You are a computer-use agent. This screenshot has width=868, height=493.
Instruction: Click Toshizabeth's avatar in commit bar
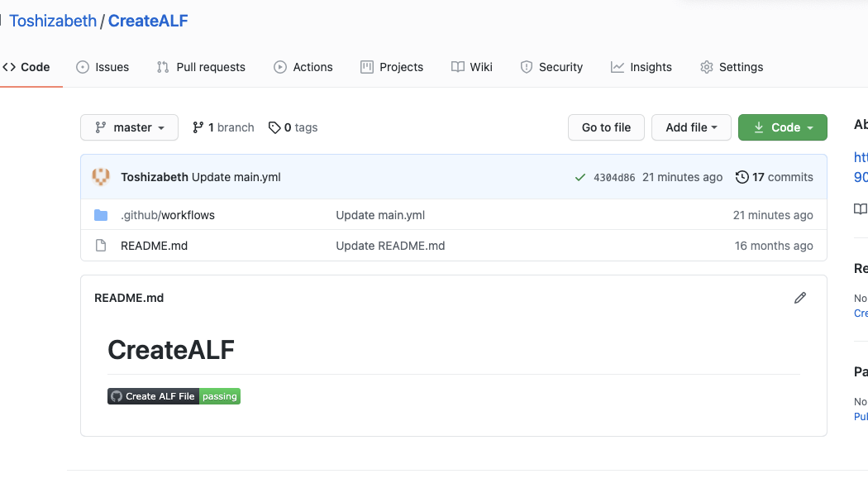[101, 177]
